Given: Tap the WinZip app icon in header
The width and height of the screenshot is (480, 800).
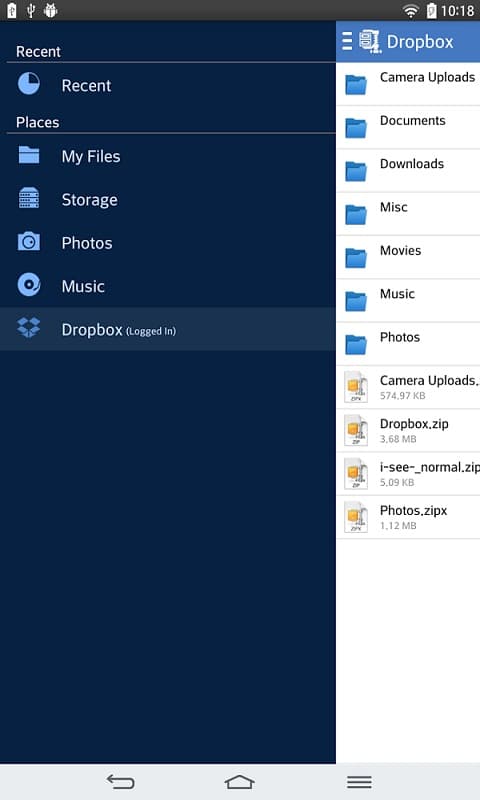Looking at the screenshot, I should tap(370, 41).
